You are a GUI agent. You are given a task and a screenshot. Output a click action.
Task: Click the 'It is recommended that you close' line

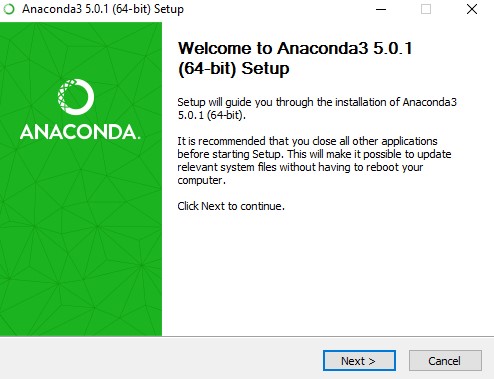[307, 141]
